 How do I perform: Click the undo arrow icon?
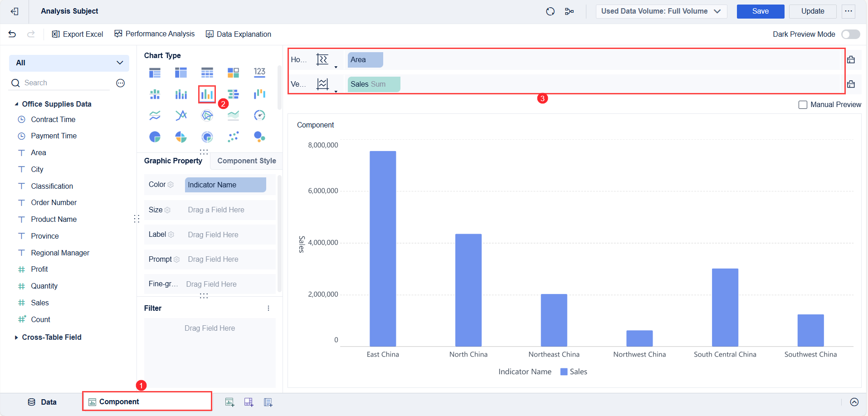coord(12,34)
